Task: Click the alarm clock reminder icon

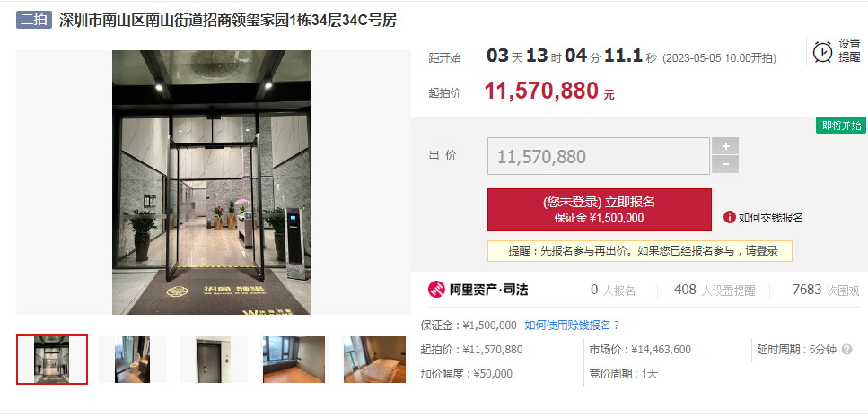Action: pos(822,51)
